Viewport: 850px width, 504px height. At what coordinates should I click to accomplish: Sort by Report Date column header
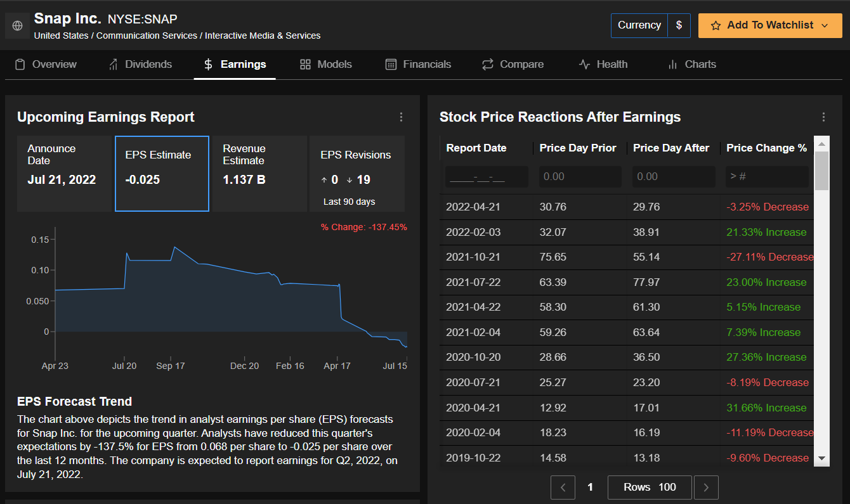476,148
